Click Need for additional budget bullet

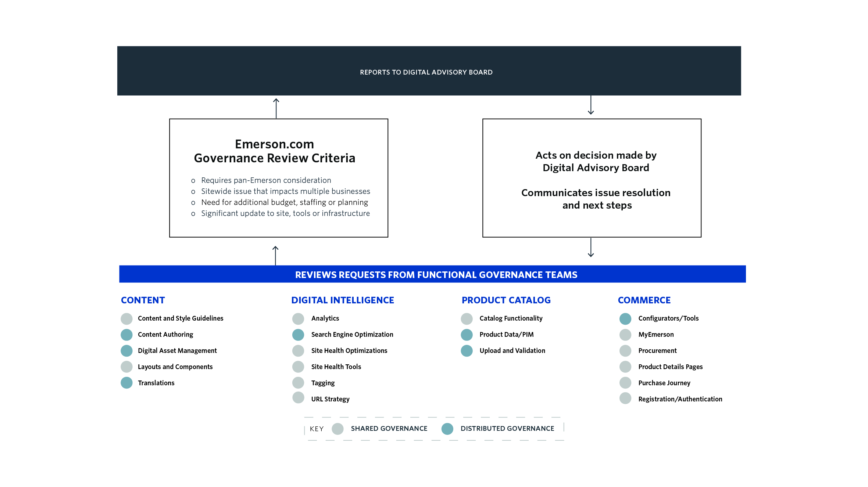pos(285,202)
